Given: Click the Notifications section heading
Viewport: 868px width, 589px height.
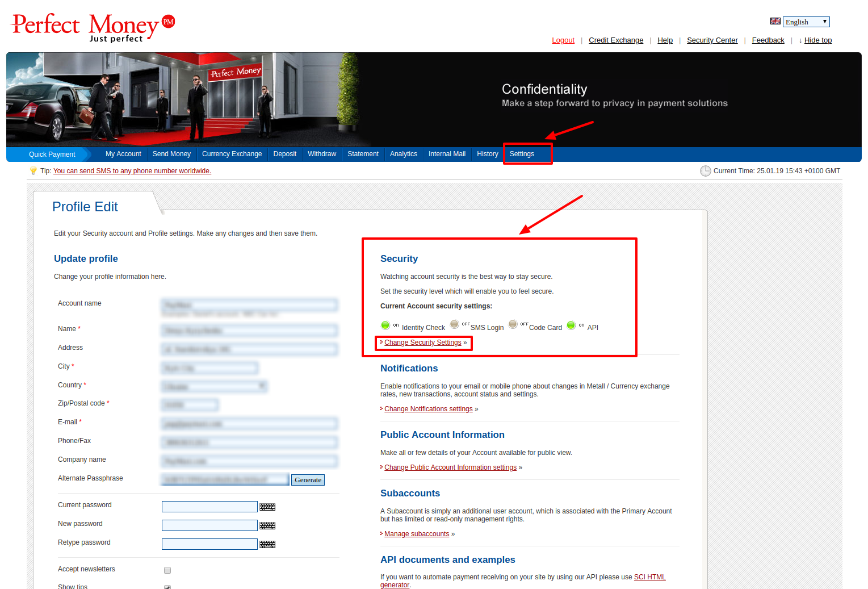Looking at the screenshot, I should (x=409, y=369).
